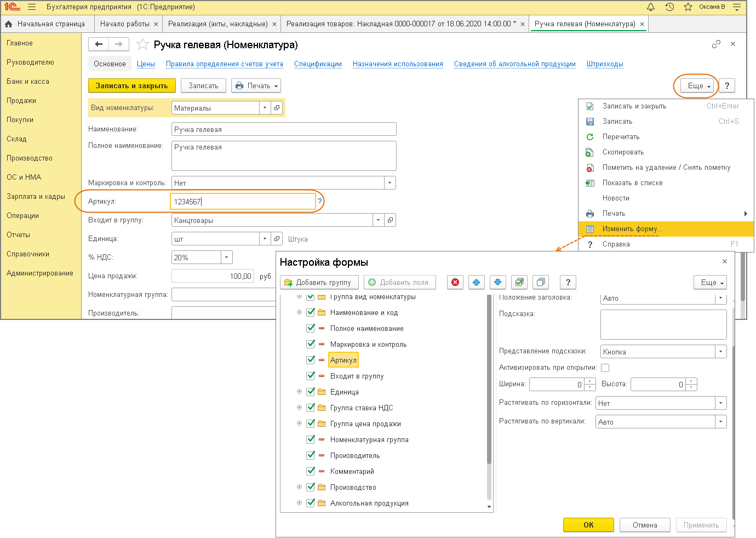This screenshot has height=538, width=756.
Task: Go back with the left arrow button
Action: pyautogui.click(x=99, y=44)
